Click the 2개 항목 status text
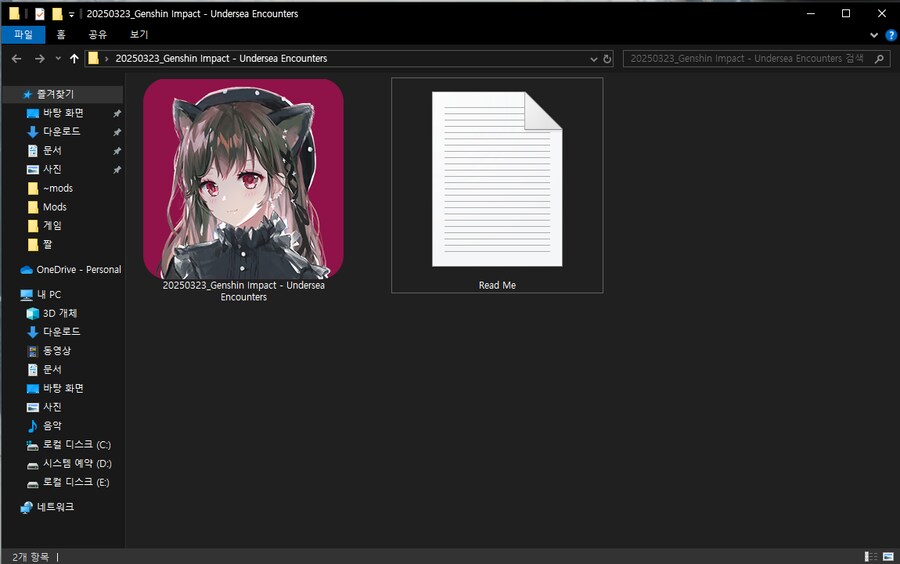The width and height of the screenshot is (900, 564). (x=30, y=557)
